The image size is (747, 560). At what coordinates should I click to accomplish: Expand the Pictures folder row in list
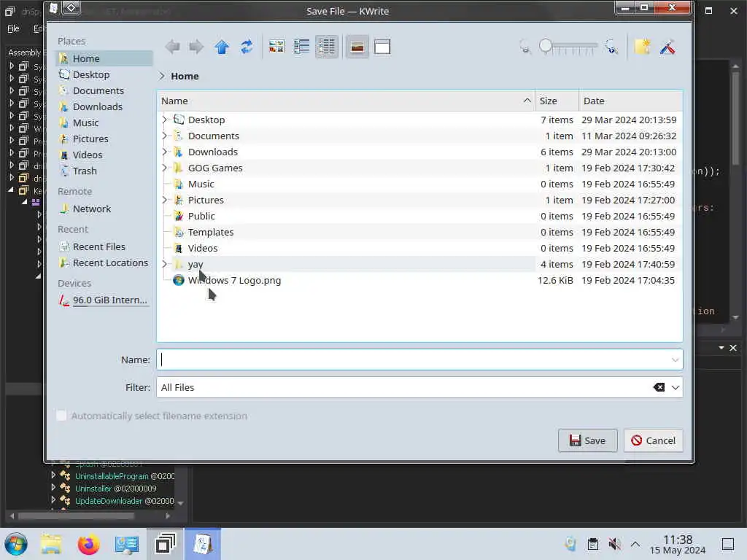tap(165, 200)
